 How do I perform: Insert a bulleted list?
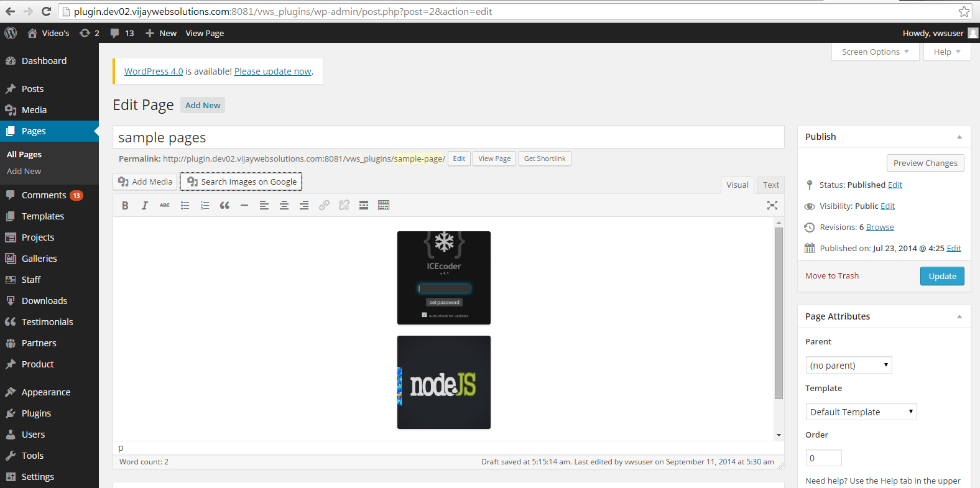point(185,205)
